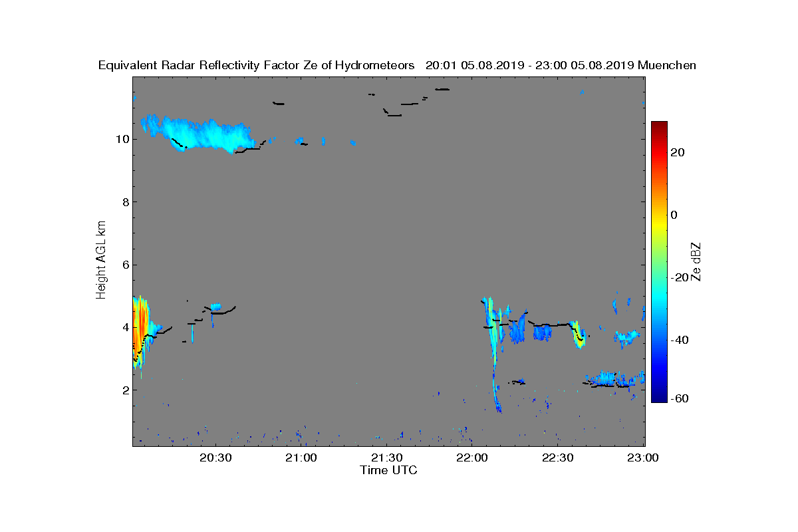
Task: Click the 'Ze dBZ' colorbar label
Action: point(696,261)
